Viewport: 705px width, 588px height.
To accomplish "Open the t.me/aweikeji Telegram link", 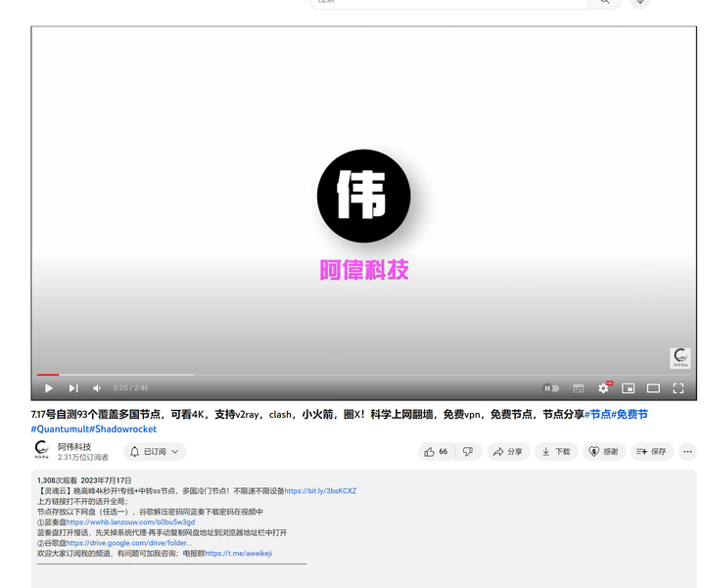I will pos(238,554).
